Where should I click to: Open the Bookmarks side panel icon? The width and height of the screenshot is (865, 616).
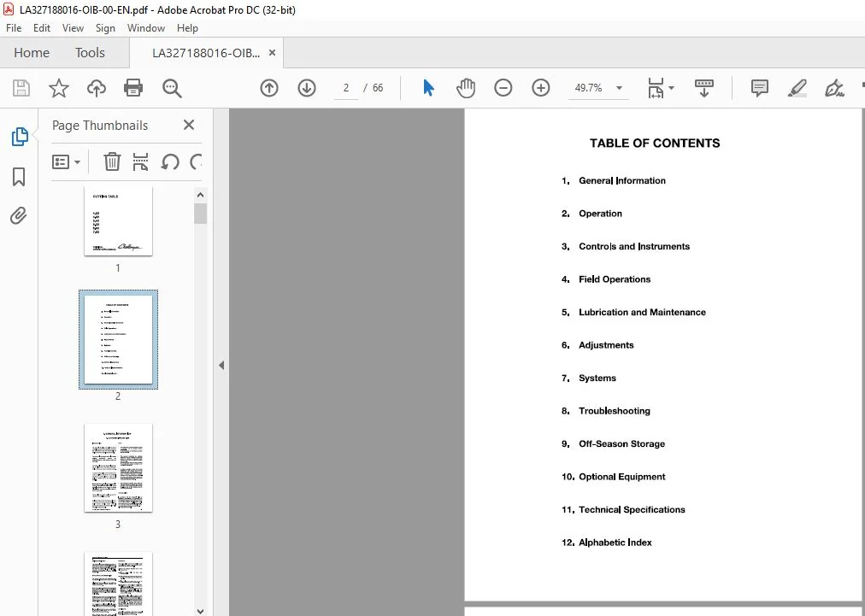point(19,177)
